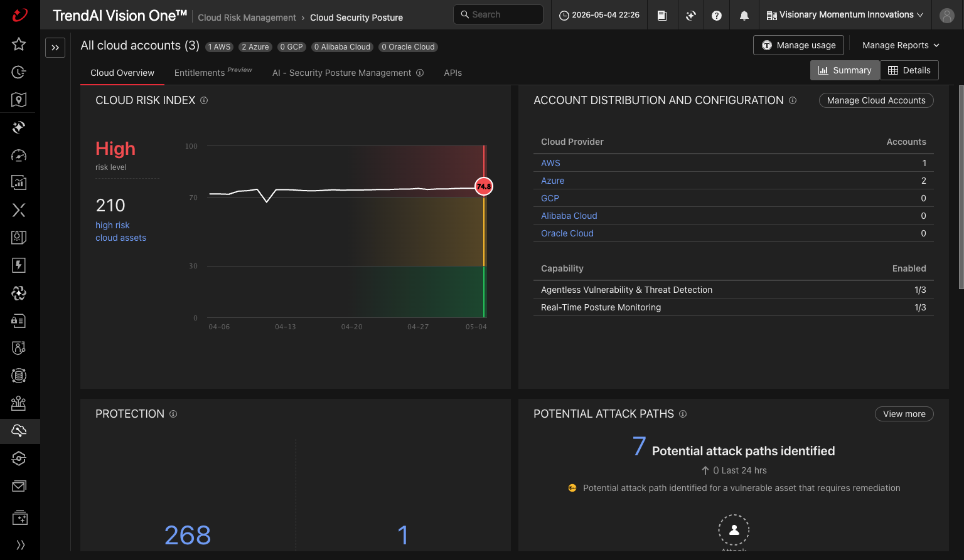Image resolution: width=964 pixels, height=560 pixels.
Task: Open the envelope email sidebar icon
Action: [19, 486]
